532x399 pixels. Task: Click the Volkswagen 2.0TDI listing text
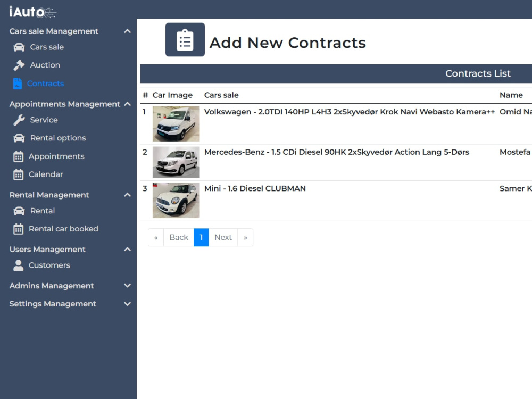[350, 112]
